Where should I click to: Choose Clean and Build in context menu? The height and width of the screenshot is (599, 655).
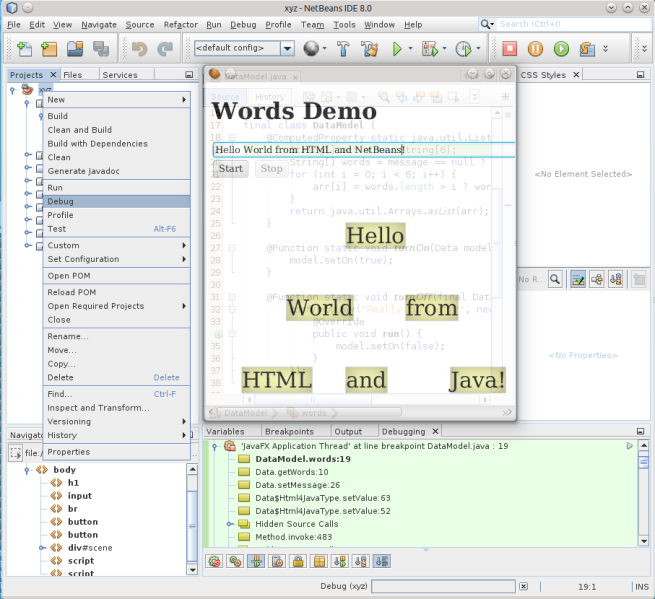coord(117,130)
